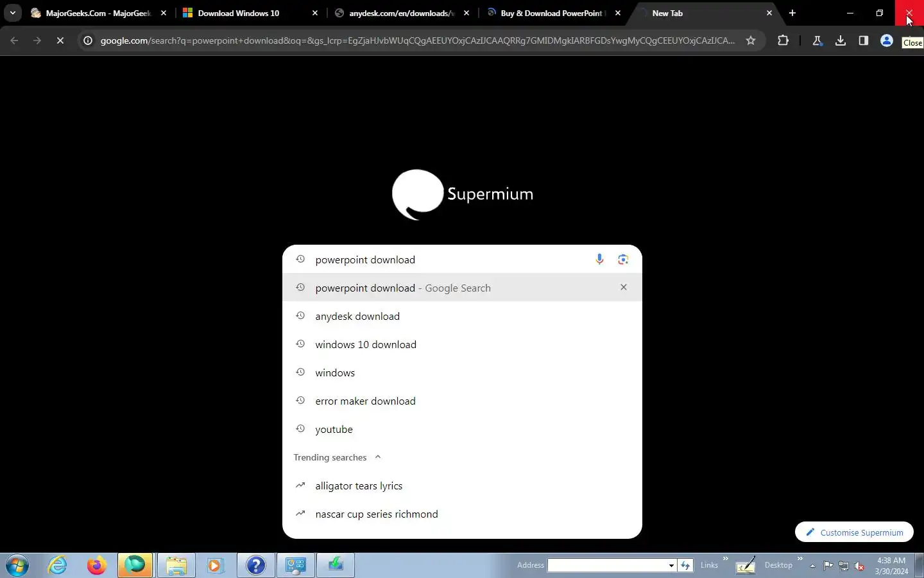Click the trending arrow icon beside alligator tears lyrics
This screenshot has height=578, width=924.
pos(300,486)
